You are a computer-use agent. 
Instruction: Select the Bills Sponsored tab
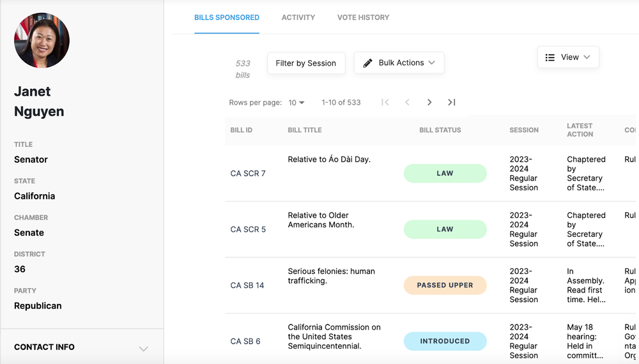pyautogui.click(x=227, y=17)
